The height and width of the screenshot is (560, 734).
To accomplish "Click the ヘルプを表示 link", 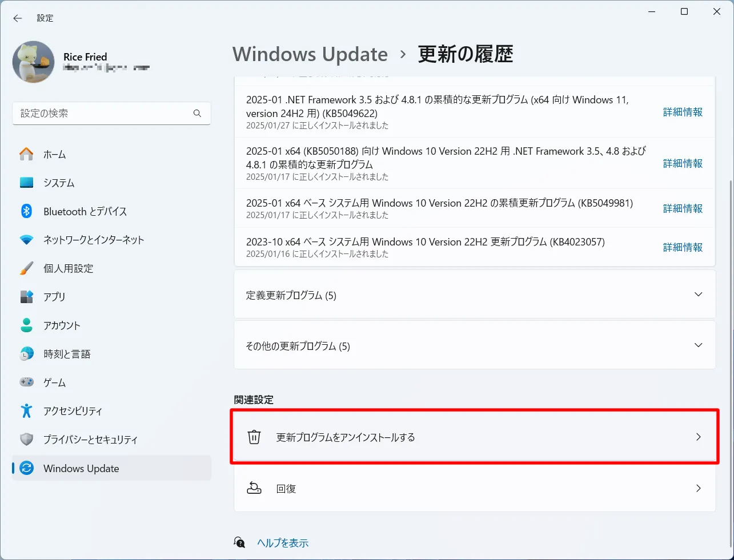I will (x=283, y=543).
